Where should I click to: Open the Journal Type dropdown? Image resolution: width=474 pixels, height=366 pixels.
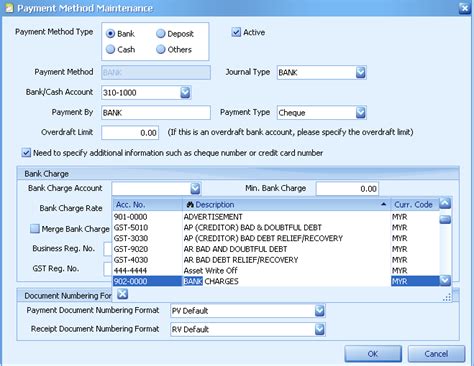click(x=360, y=72)
